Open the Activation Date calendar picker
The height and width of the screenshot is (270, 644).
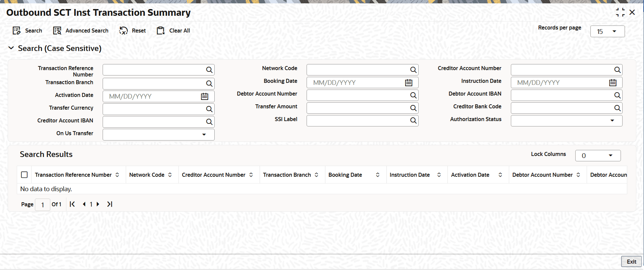205,97
